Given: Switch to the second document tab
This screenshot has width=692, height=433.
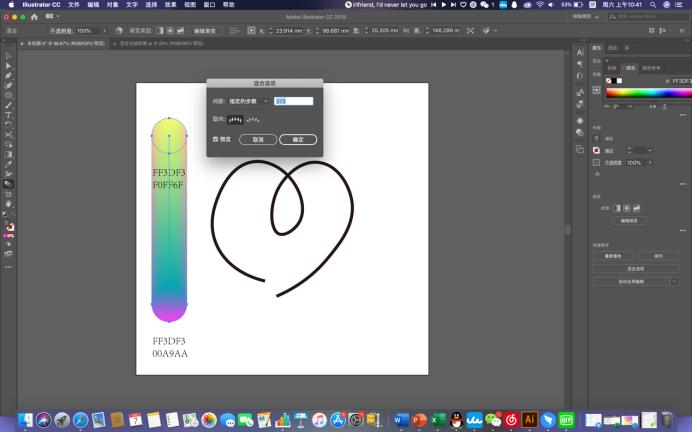Looking at the screenshot, I should [161, 44].
